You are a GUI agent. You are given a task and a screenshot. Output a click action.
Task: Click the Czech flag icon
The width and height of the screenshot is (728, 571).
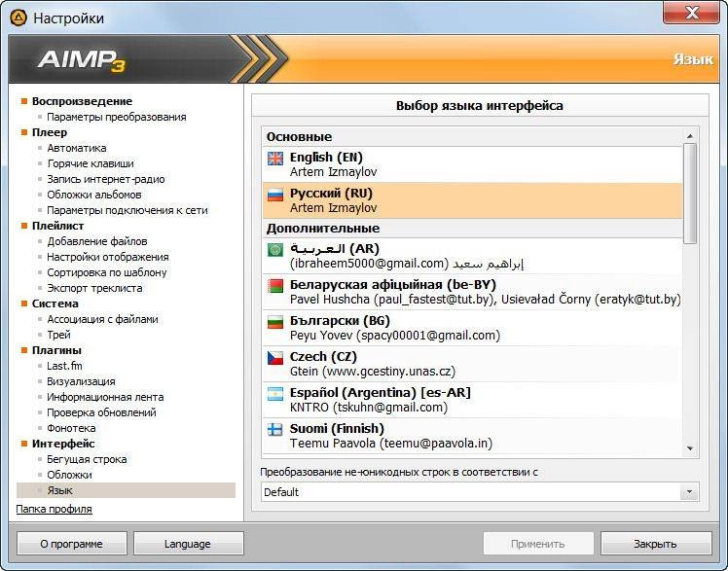(275, 358)
